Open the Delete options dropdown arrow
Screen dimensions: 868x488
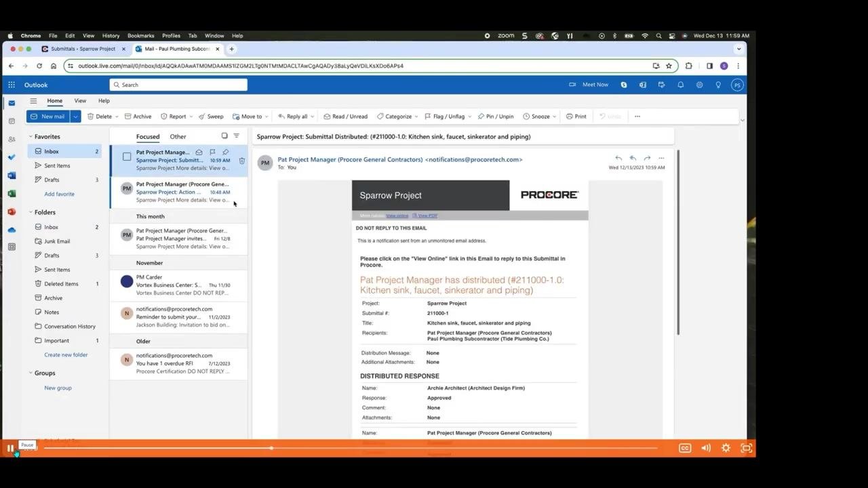click(117, 117)
